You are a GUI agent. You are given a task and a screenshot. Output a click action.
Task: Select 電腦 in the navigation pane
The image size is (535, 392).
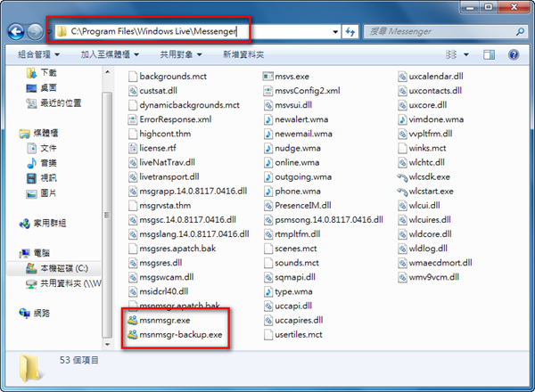(x=34, y=253)
